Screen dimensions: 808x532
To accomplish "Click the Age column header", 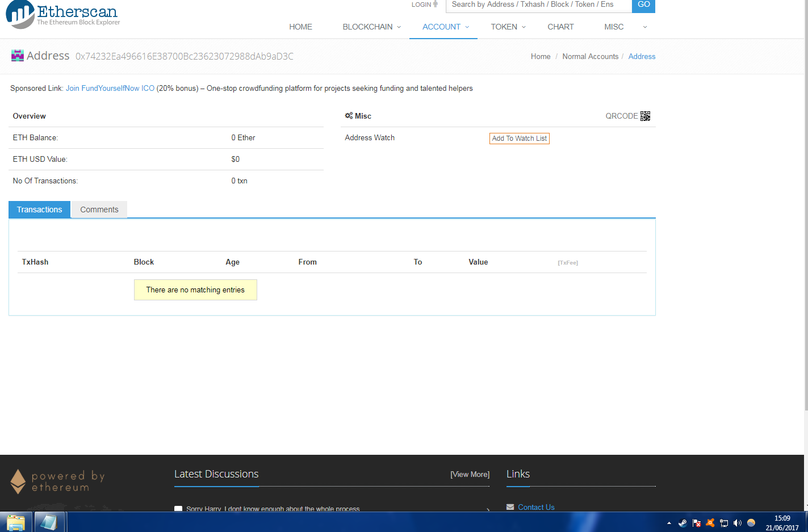I will click(x=232, y=262).
